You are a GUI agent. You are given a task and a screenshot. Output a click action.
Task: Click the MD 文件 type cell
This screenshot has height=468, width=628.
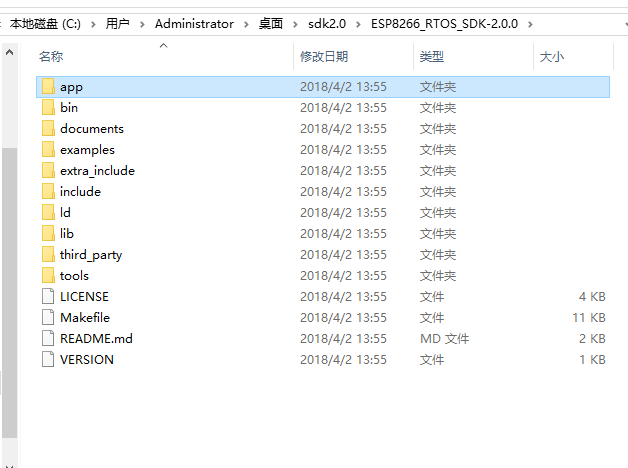[x=445, y=339]
